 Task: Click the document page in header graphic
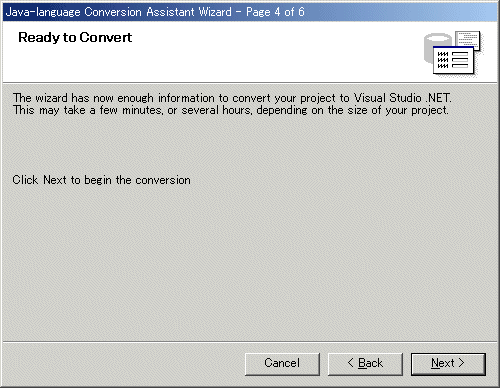point(468,38)
